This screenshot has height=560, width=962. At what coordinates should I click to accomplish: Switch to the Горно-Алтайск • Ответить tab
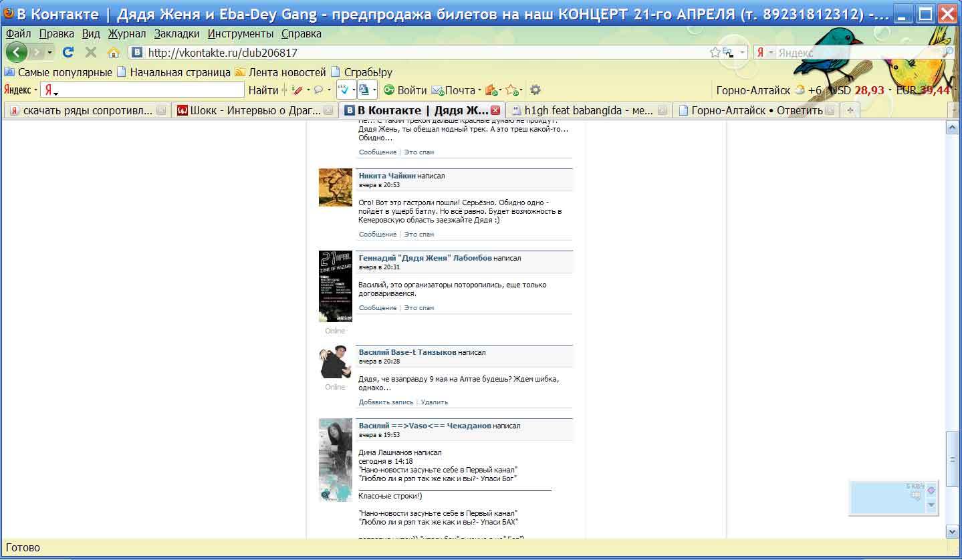(756, 110)
